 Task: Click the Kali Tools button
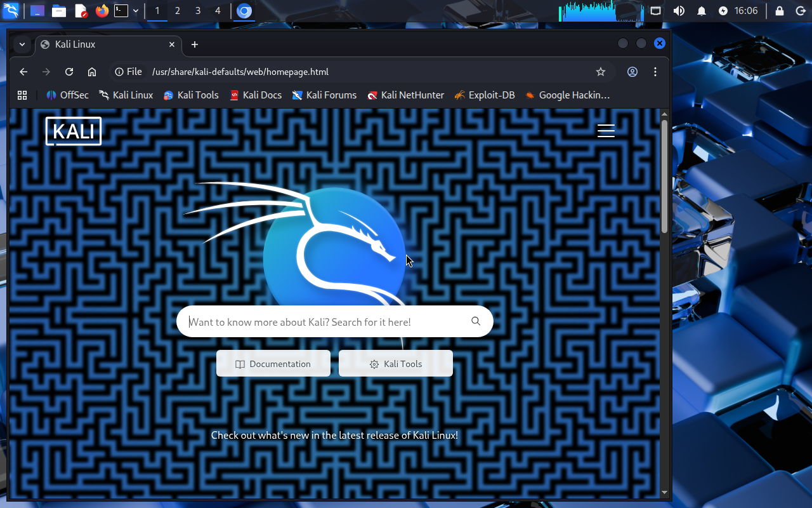point(396,364)
